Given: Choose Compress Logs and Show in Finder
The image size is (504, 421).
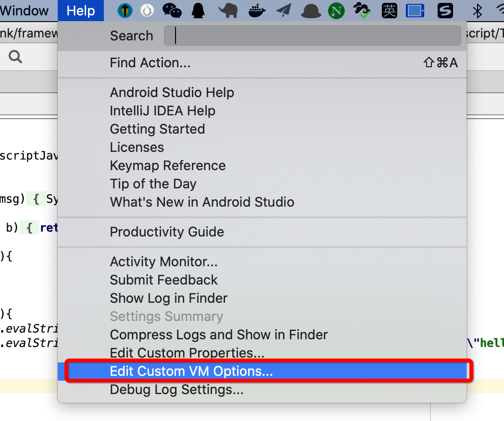Looking at the screenshot, I should point(218,334).
